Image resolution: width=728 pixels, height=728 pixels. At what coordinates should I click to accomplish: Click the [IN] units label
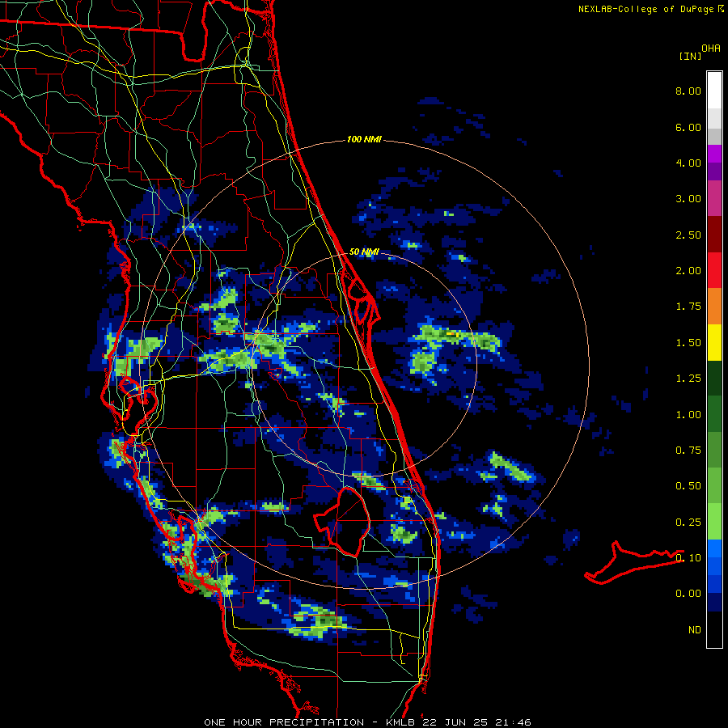click(x=690, y=56)
